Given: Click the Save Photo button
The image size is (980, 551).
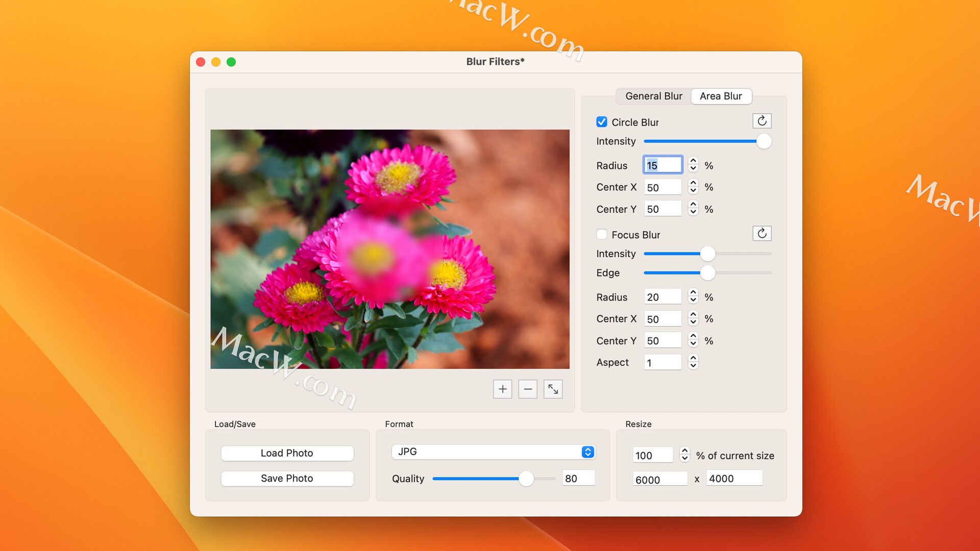Looking at the screenshot, I should coord(287,478).
